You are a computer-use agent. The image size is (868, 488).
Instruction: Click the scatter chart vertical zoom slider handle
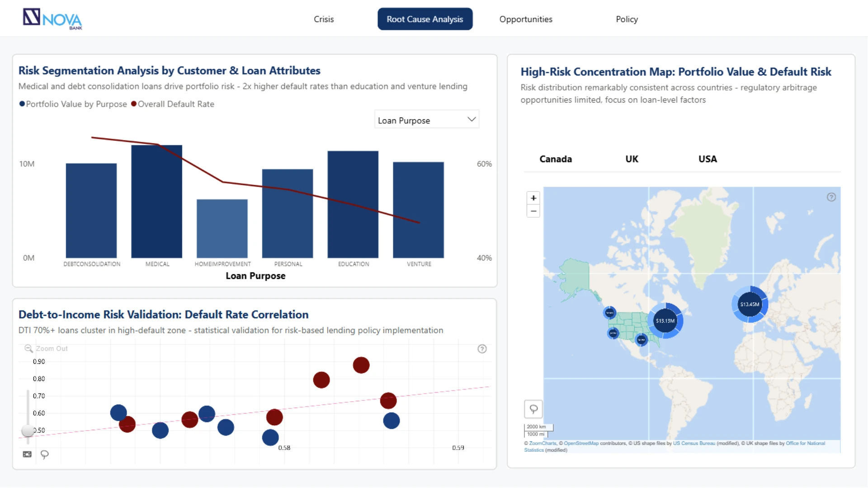(28, 431)
